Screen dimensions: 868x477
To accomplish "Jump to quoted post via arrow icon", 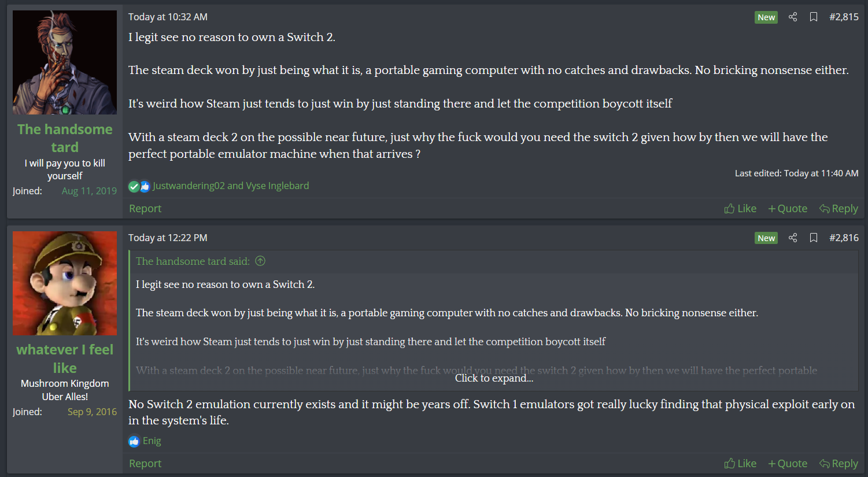I will tap(260, 261).
